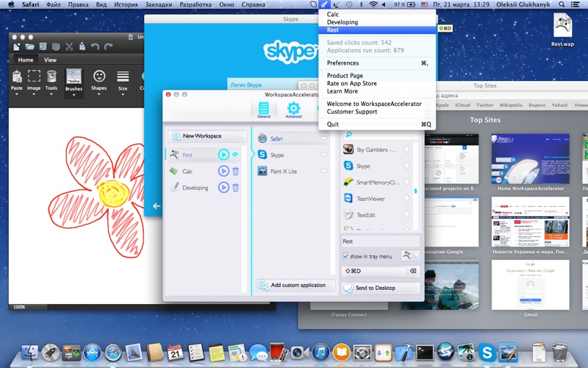Image resolution: width=588 pixels, height=368 pixels.
Task: Click the Paste clipboard icon in Paint top toolbar
Action: (82, 46)
